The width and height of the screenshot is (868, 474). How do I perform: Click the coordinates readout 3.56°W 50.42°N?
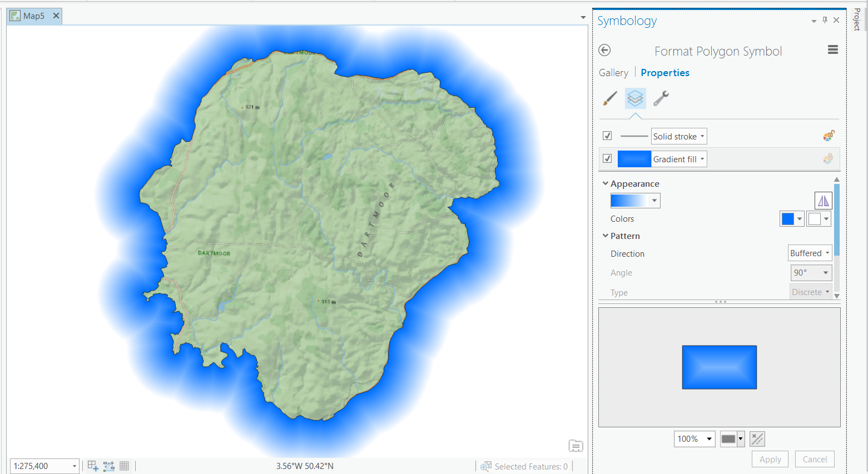coord(305,466)
